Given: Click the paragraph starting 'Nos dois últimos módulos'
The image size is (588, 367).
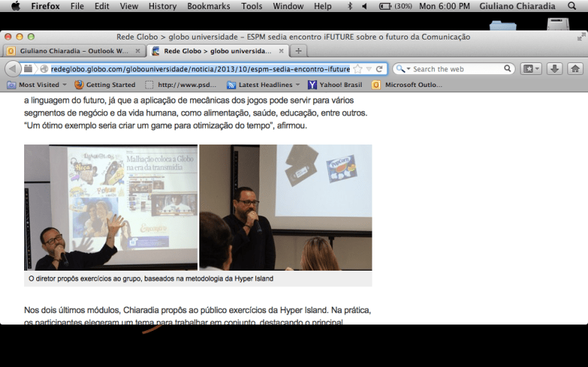Looking at the screenshot, I should click(197, 316).
